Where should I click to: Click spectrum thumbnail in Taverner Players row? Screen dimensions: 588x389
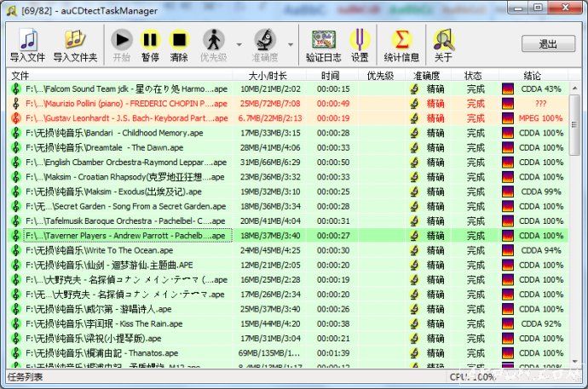pos(508,236)
